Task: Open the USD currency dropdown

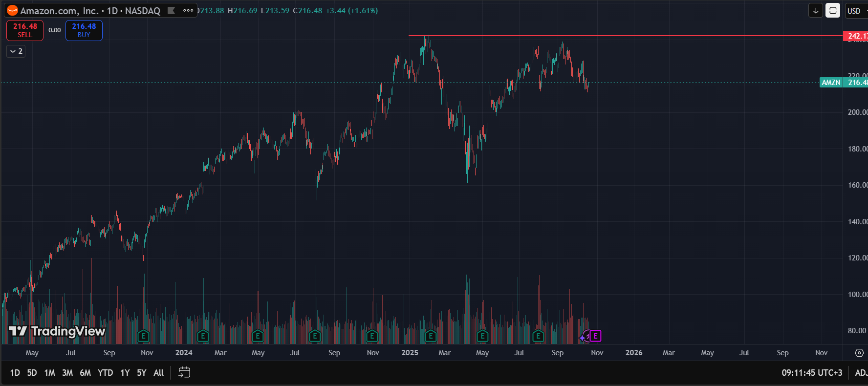Action: coord(855,11)
